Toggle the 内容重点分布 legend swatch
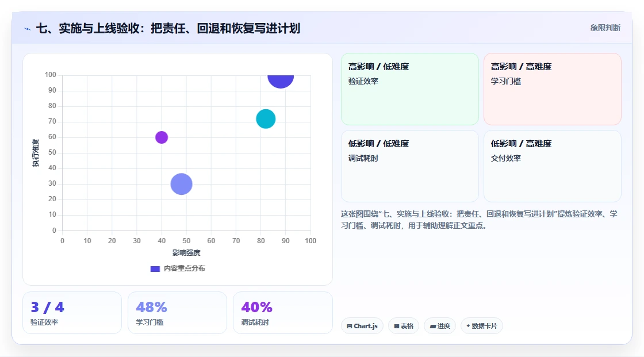 click(x=155, y=268)
